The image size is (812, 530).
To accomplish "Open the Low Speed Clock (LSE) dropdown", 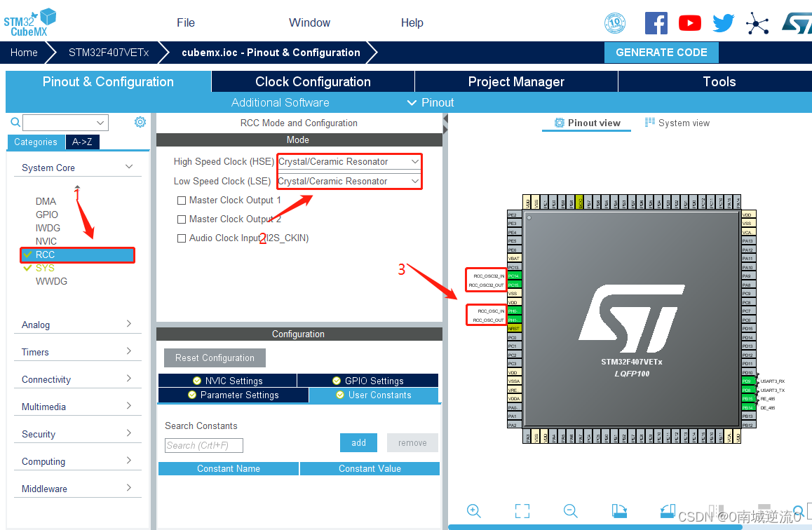I will [414, 181].
